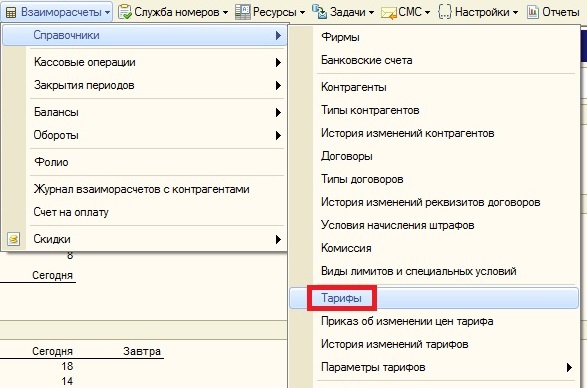This screenshot has height=388, width=587.
Task: Open the Обороты submenu
Action: [x=145, y=135]
